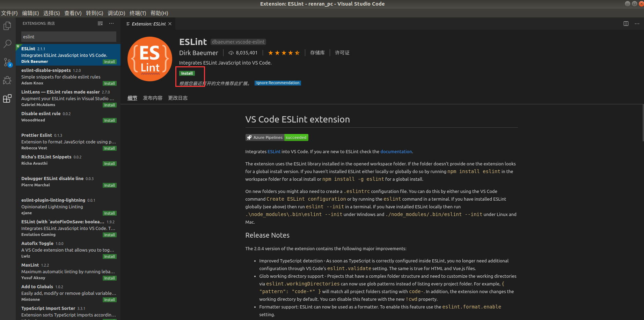Click Ignore Recommendation button

[278, 83]
